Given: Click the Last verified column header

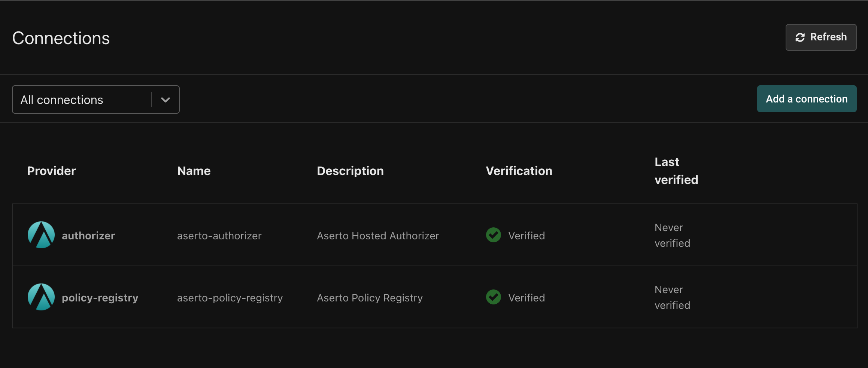Looking at the screenshot, I should [x=676, y=171].
